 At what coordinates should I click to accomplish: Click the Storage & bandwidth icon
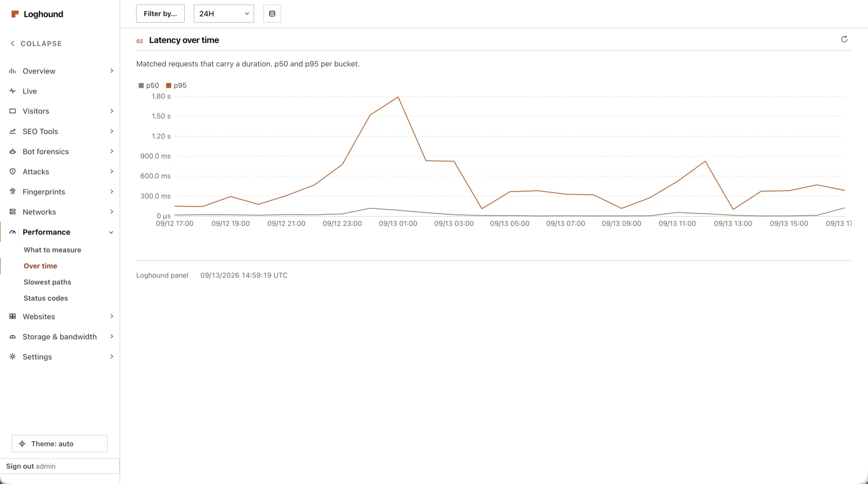tap(13, 337)
